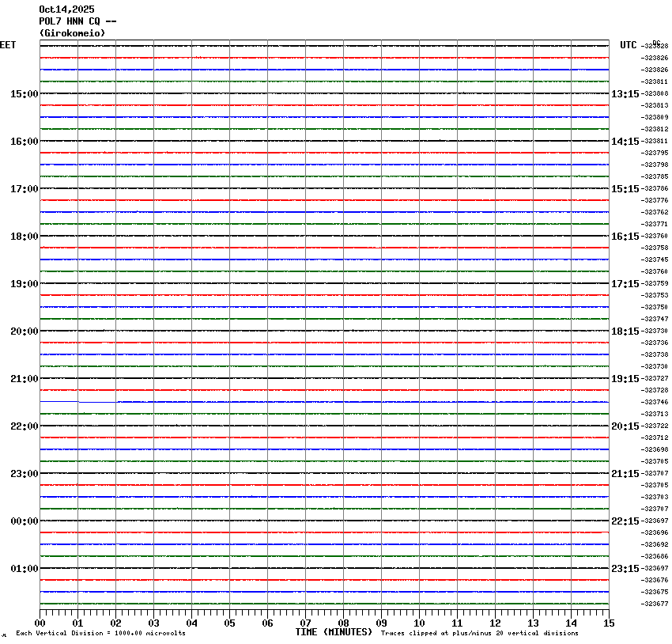Click minute 07 on the bottom axis

click(306, 623)
